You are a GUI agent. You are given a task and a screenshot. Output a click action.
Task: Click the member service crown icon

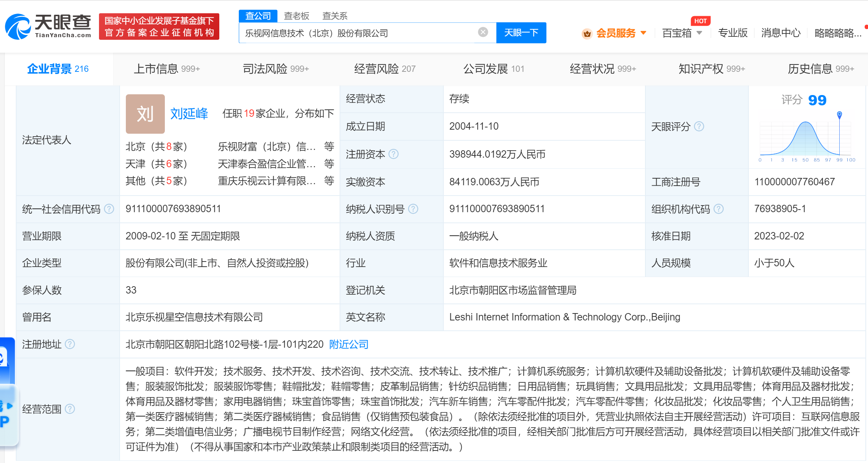[587, 34]
